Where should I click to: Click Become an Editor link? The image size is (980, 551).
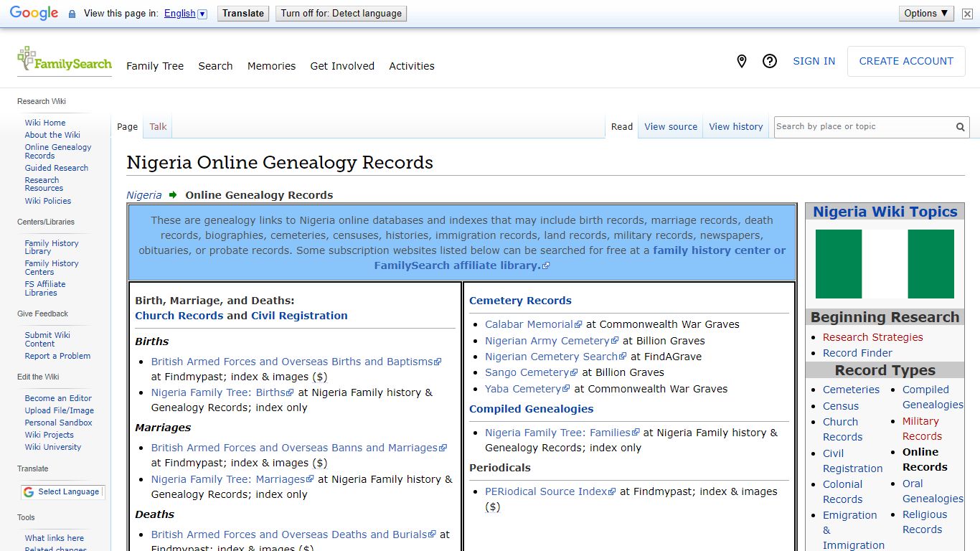[58, 398]
